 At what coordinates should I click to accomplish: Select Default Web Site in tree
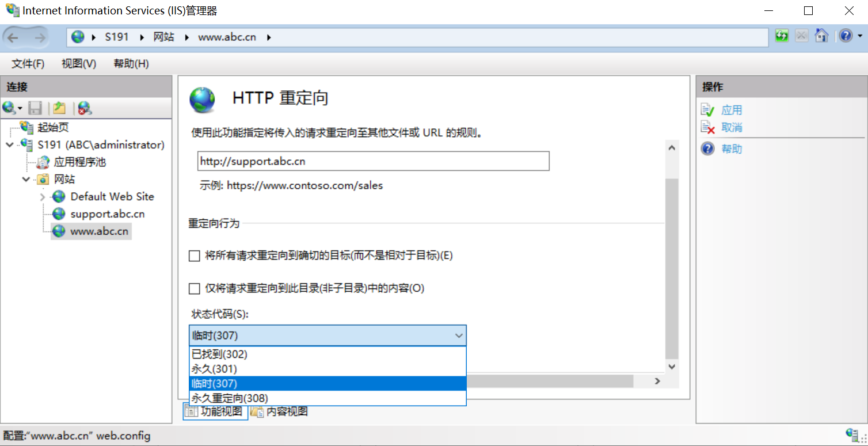pyautogui.click(x=112, y=197)
